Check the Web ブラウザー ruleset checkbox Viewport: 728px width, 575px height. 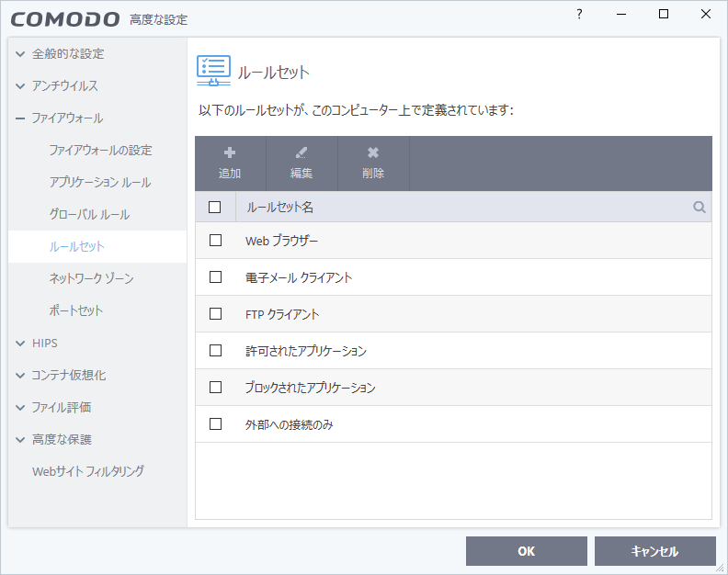coord(216,241)
